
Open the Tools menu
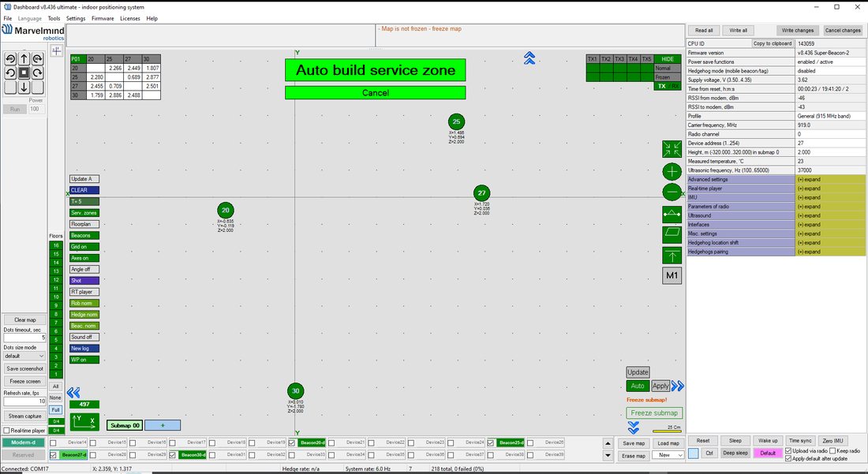coord(54,18)
